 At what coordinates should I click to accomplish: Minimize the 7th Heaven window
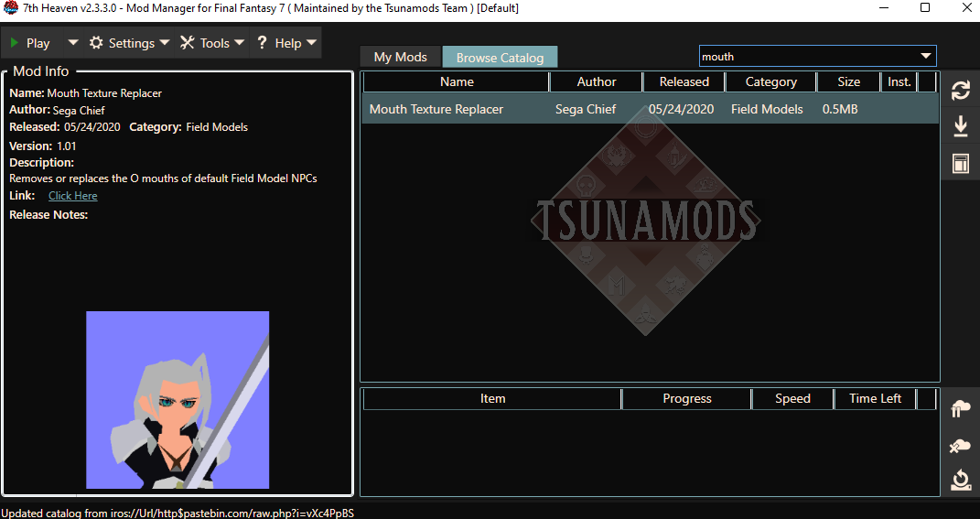point(884,7)
